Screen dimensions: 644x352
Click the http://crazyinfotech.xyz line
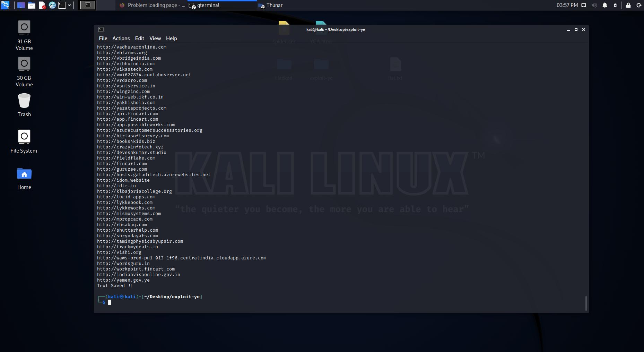[130, 147]
